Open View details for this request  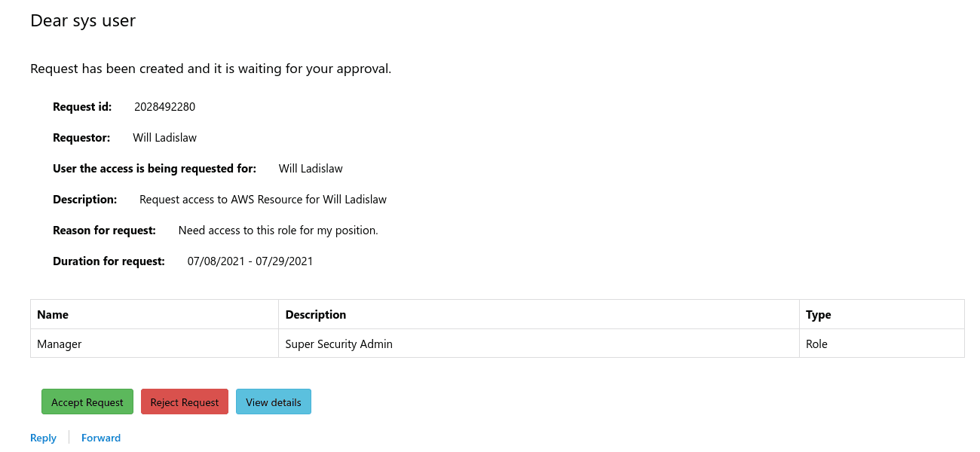point(274,402)
